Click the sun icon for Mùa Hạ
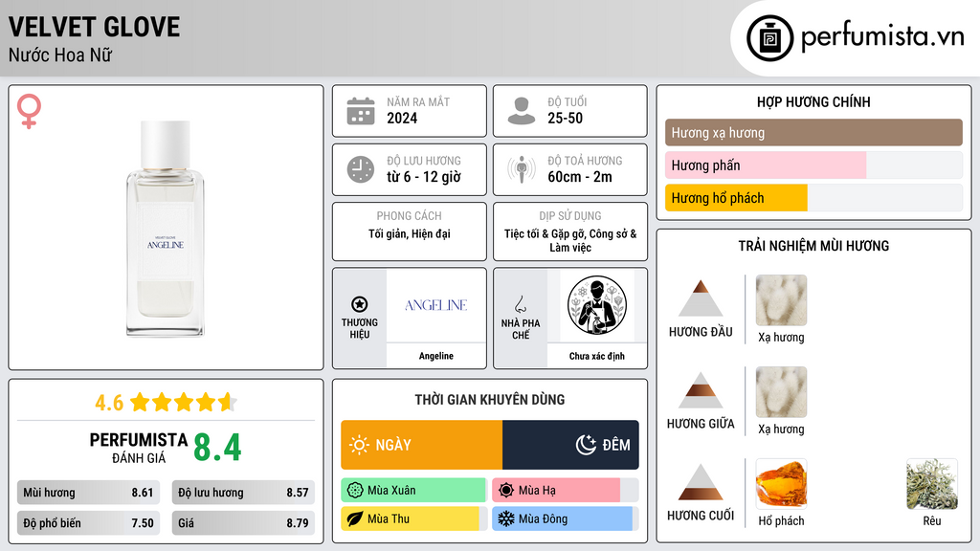This screenshot has width=980, height=551. (506, 491)
